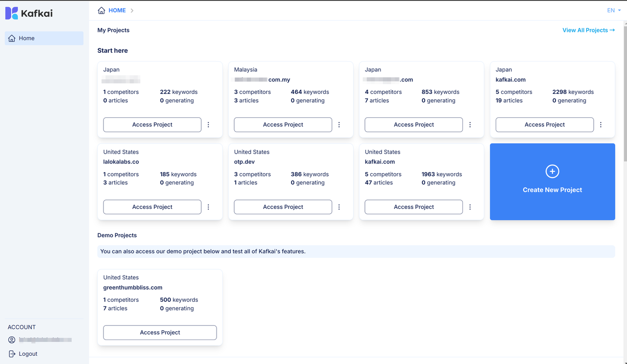This screenshot has width=627, height=364.
Task: Click the Demo Projects heading
Action: click(x=117, y=235)
